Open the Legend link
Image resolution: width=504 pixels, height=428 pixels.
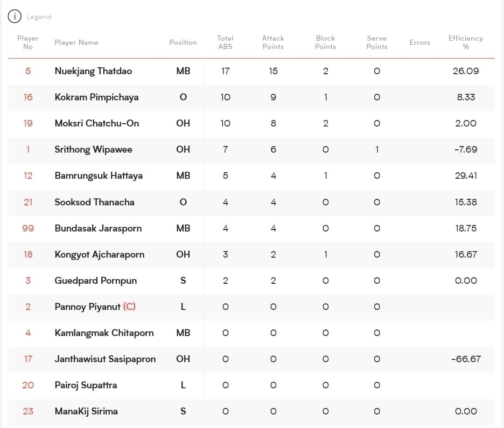(x=39, y=17)
